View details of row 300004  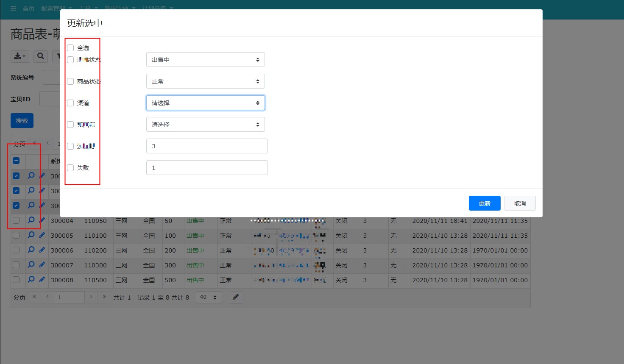point(31,220)
